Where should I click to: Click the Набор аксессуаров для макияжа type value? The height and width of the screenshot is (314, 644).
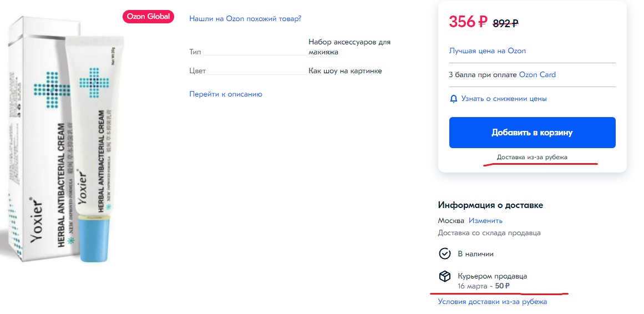349,47
